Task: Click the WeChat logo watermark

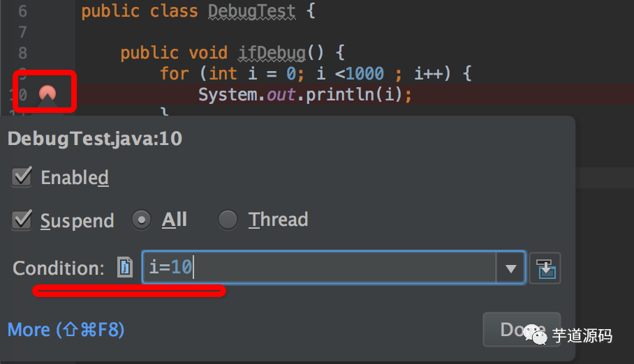Action: (535, 335)
